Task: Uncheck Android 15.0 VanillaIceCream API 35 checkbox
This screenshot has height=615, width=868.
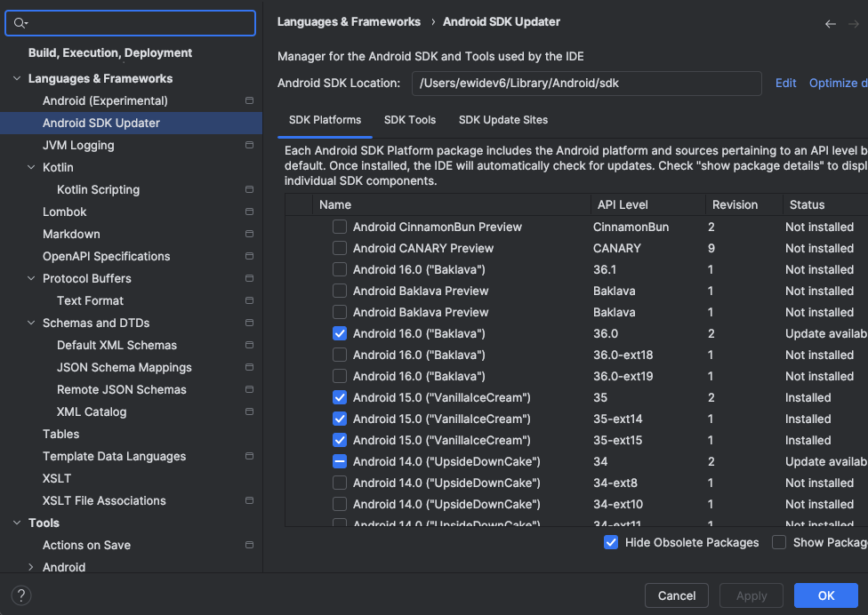Action: (340, 397)
